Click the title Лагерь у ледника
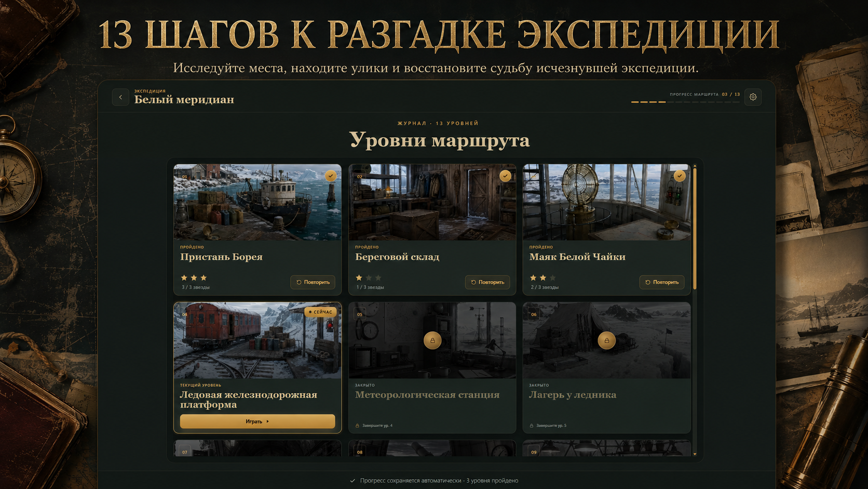Viewport: 868px width, 489px height. (x=573, y=395)
